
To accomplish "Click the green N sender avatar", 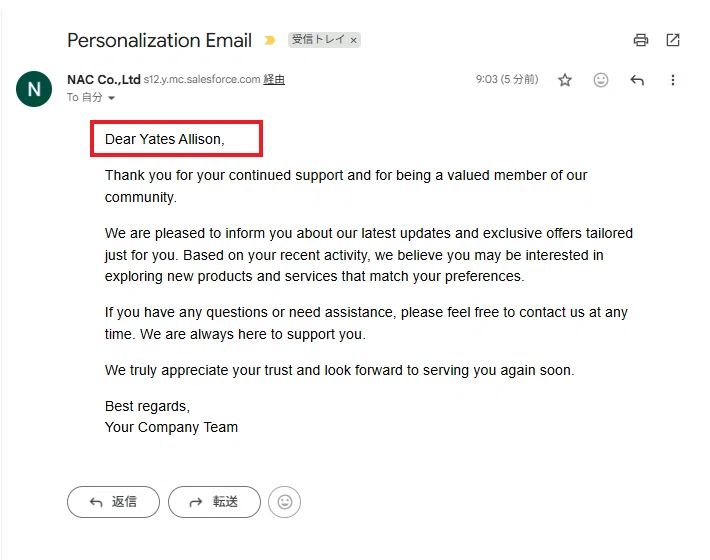I will click(34, 89).
